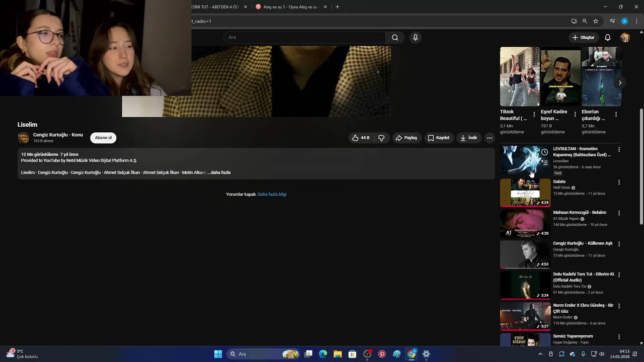Click the Oluştur create button
Image resolution: width=644 pixels, height=362 pixels.
(583, 37)
